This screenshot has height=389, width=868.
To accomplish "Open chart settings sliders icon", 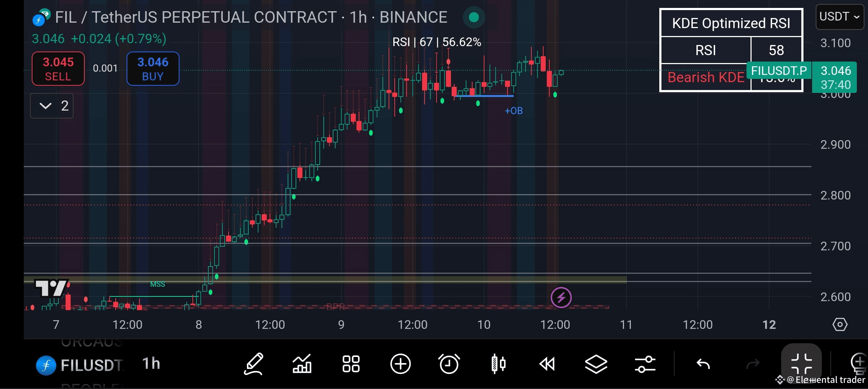I will pyautogui.click(x=645, y=364).
